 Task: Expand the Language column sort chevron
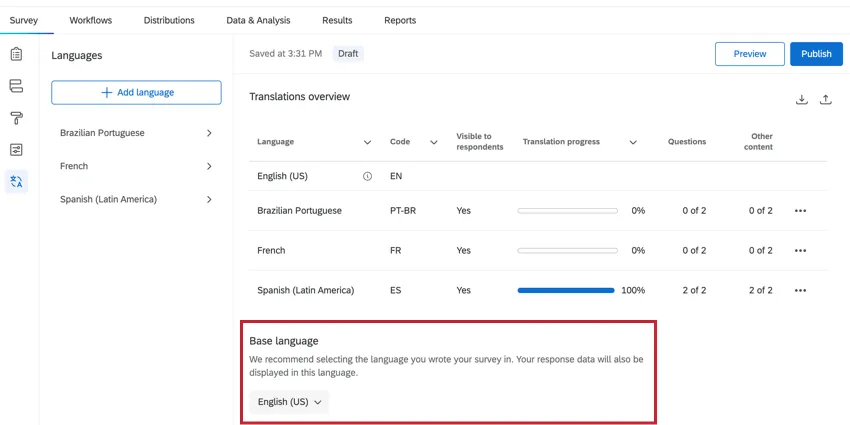click(x=367, y=142)
